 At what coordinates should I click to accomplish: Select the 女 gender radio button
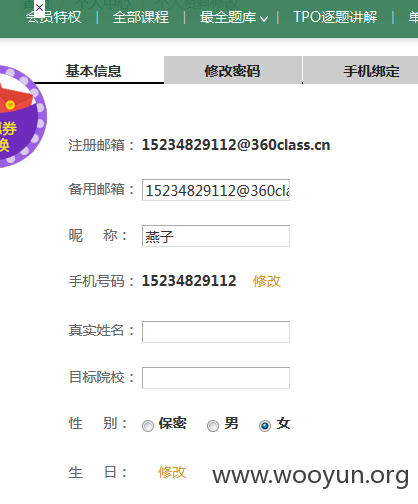pos(265,426)
